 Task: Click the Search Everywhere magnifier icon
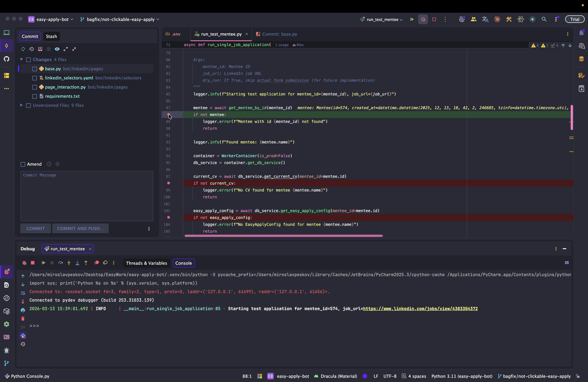[x=544, y=19]
